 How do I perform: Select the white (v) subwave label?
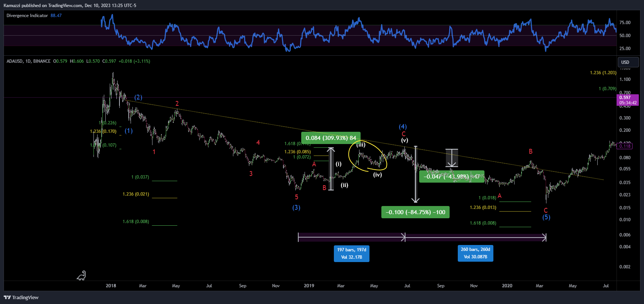[x=405, y=140]
